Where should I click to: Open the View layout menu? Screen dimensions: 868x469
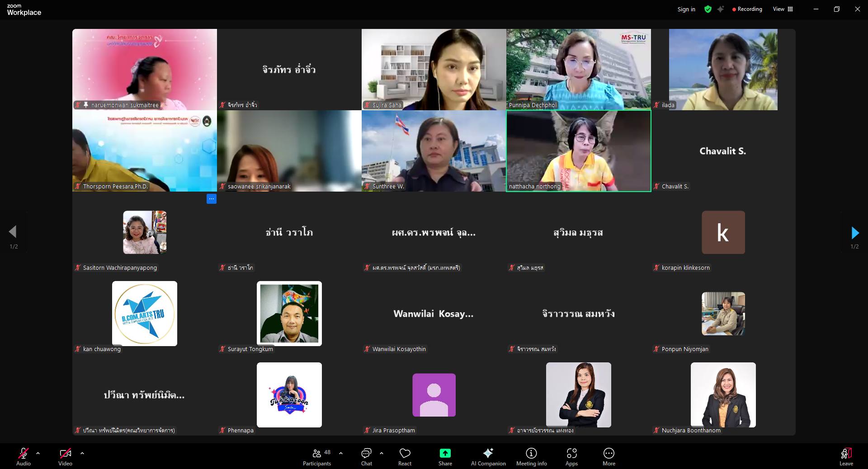tap(783, 9)
